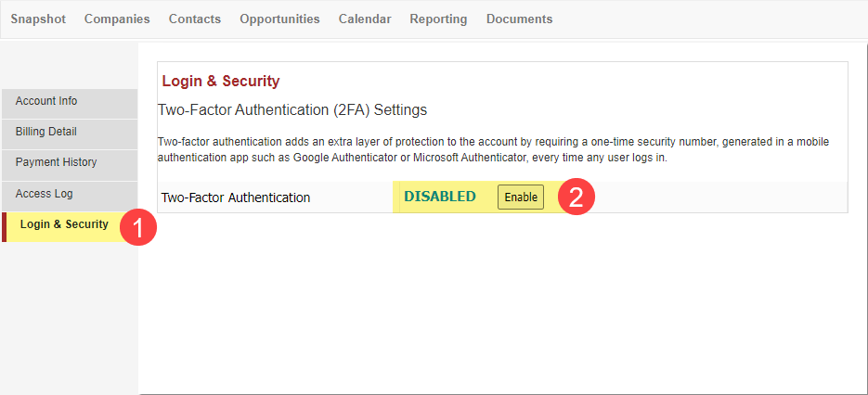Enable Two-Factor Authentication with Enable button

click(521, 197)
